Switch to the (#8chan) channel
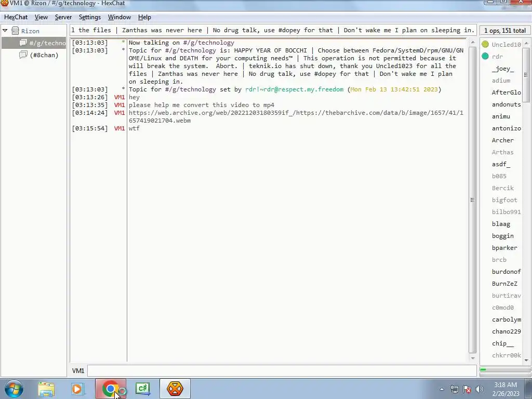Screen dimensions: 532x399 [44, 55]
